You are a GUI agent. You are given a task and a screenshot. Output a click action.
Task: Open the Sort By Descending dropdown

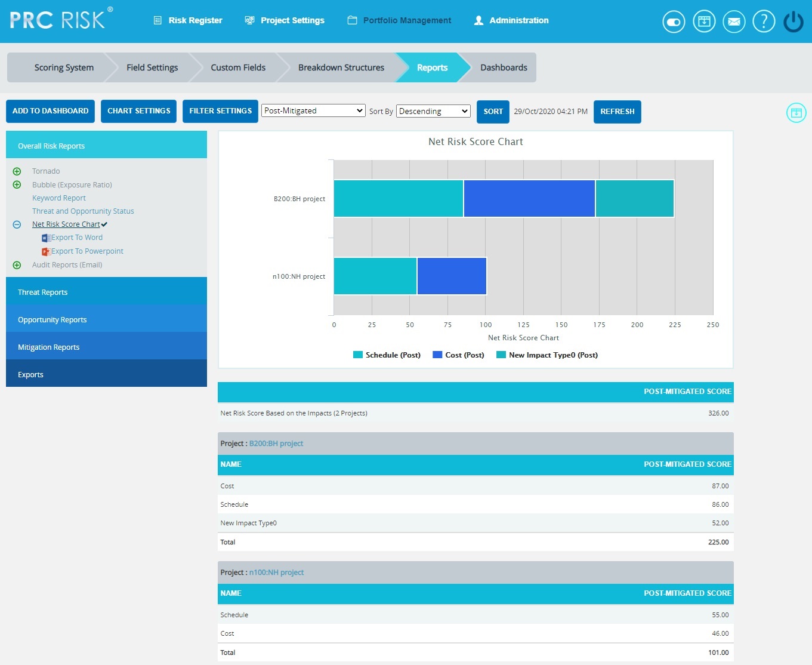(433, 111)
